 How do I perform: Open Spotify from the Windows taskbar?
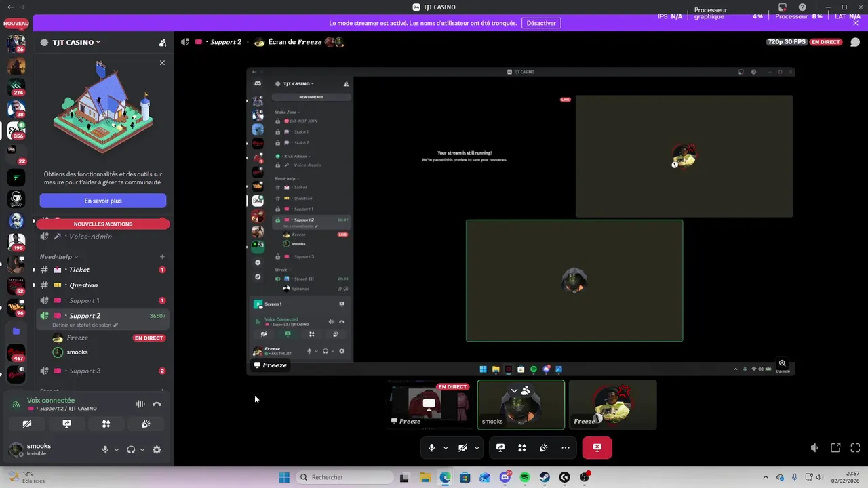pos(525,477)
